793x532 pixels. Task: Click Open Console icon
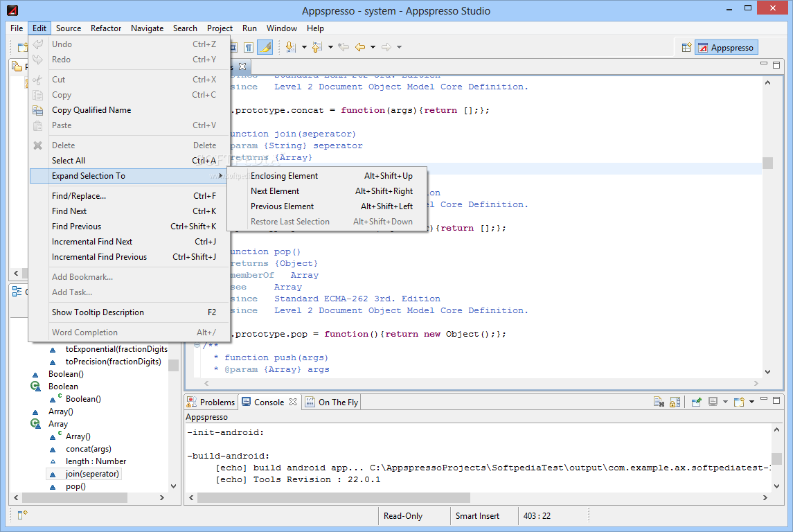739,402
